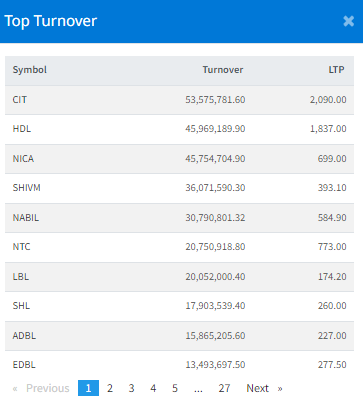
Task: Go to page 2 of results
Action: 110,388
